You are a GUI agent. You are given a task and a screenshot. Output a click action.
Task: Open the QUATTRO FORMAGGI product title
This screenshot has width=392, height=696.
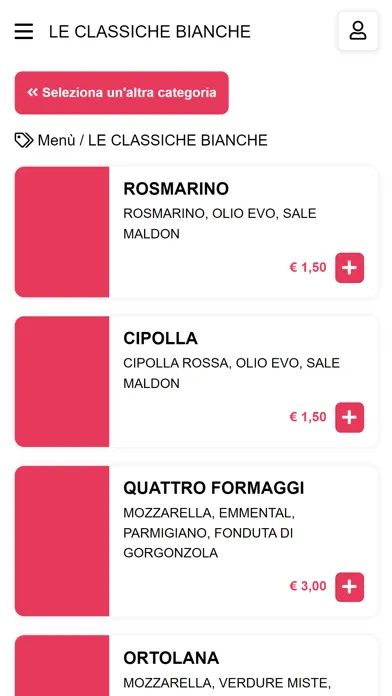214,488
